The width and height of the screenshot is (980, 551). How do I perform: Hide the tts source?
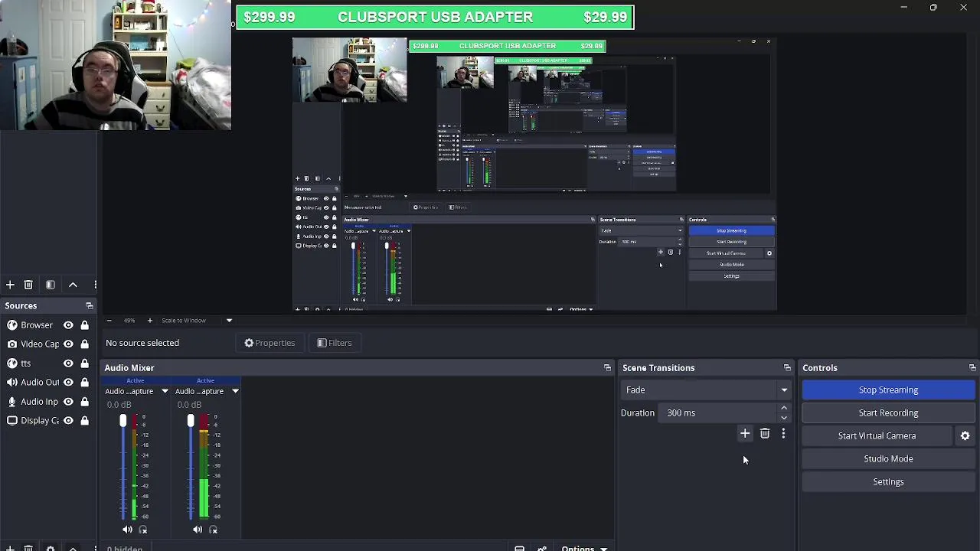coord(68,364)
